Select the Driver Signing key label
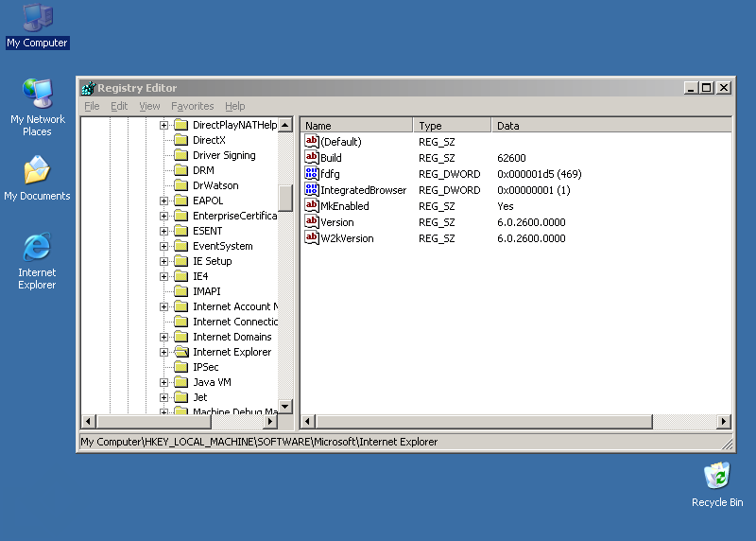Screen dimensions: 756x541 [x=224, y=155]
